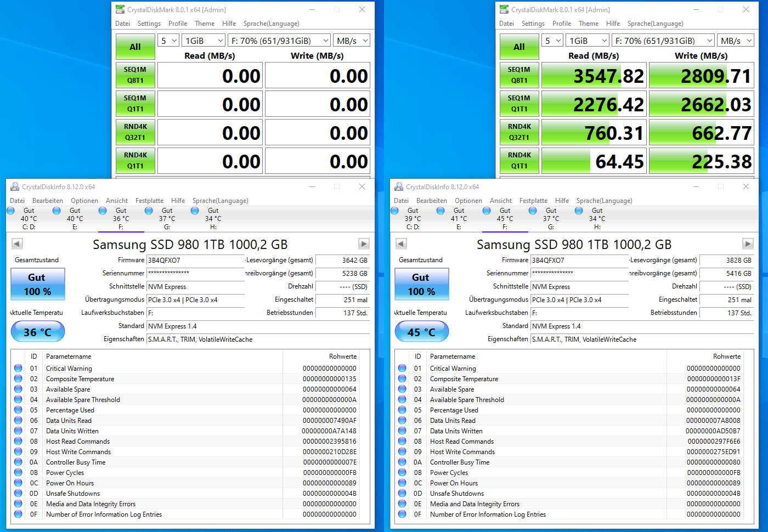Image resolution: width=768 pixels, height=532 pixels.
Task: Go to next disk in left CrystalDiskInfo
Action: 364,244
